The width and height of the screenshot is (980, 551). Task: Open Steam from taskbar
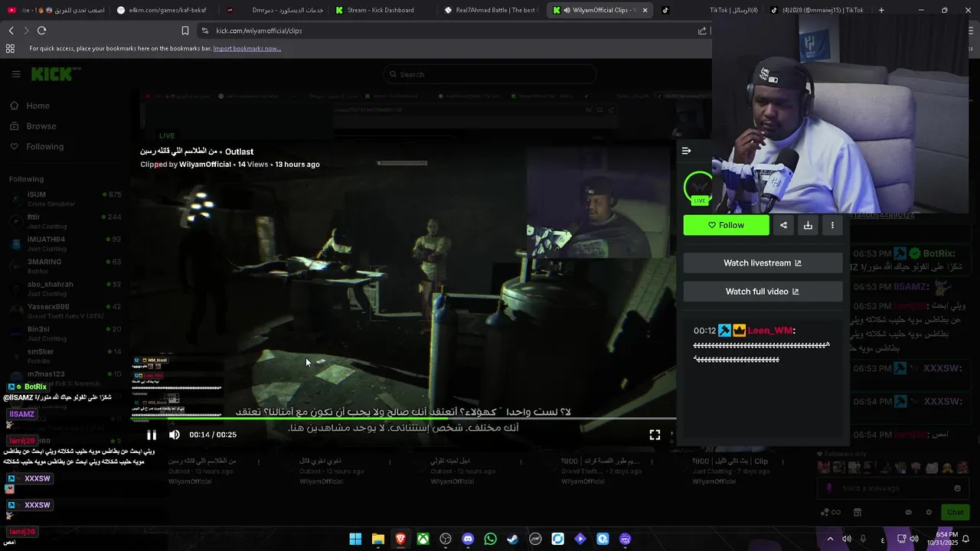(513, 539)
